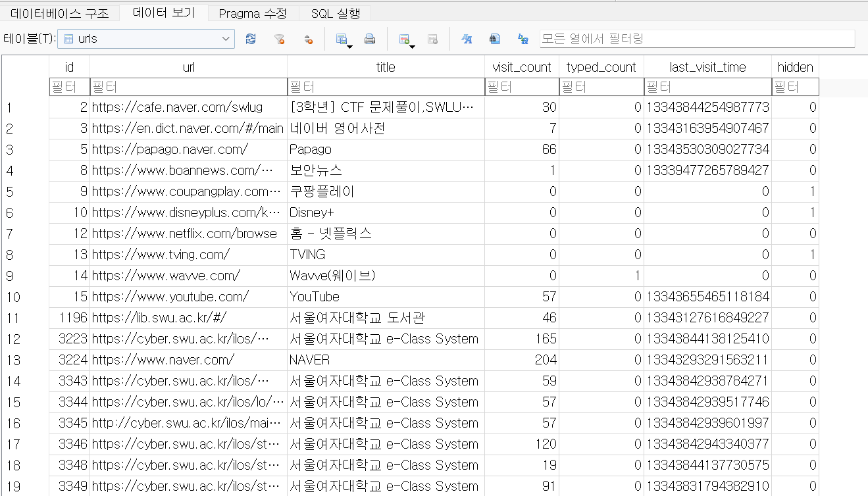Sort by the url column header

click(188, 67)
